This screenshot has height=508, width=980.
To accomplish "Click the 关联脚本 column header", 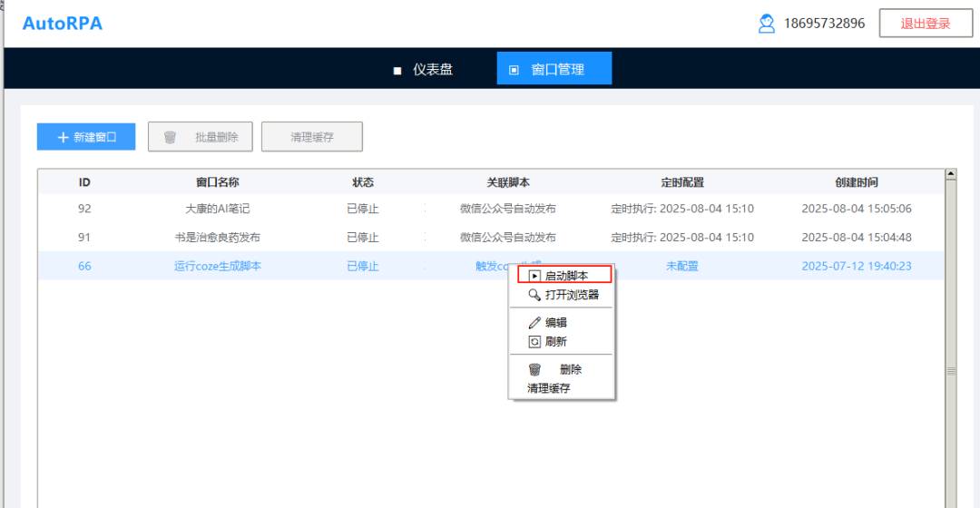I will pyautogui.click(x=508, y=182).
